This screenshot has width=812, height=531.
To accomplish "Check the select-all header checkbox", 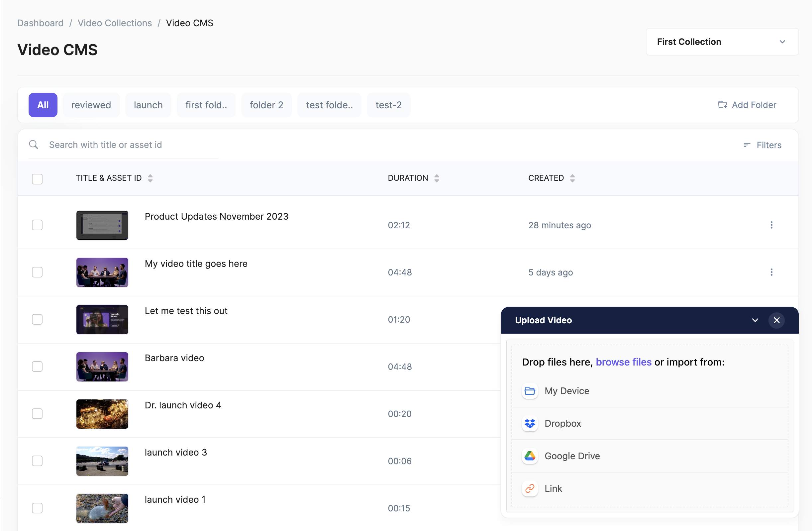I will click(37, 179).
